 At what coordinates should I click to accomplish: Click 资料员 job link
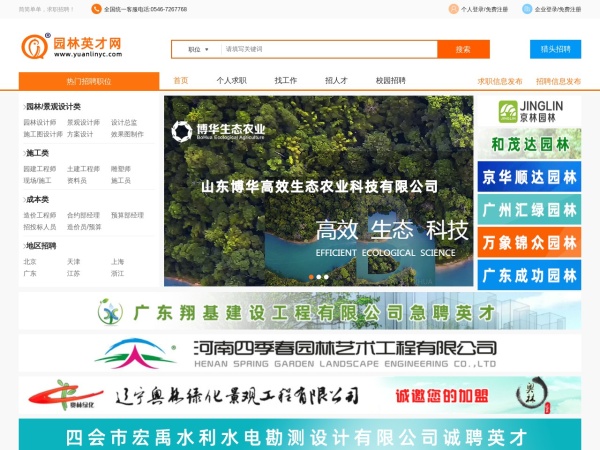(x=77, y=180)
